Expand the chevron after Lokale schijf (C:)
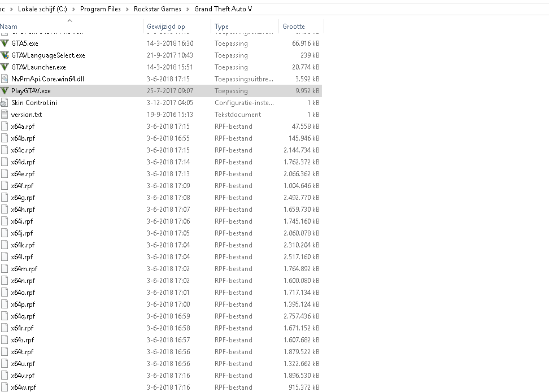Image resolution: width=549 pixels, height=392 pixels. [73, 9]
